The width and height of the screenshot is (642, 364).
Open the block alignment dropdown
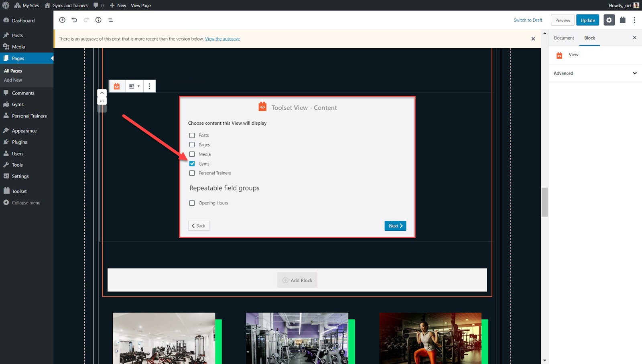[x=134, y=86]
